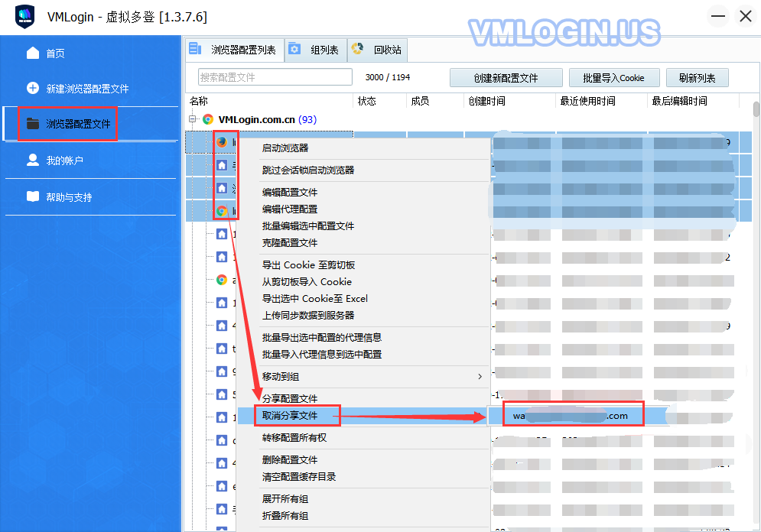Click the plus icon for new profile
761x532 pixels.
[33, 88]
